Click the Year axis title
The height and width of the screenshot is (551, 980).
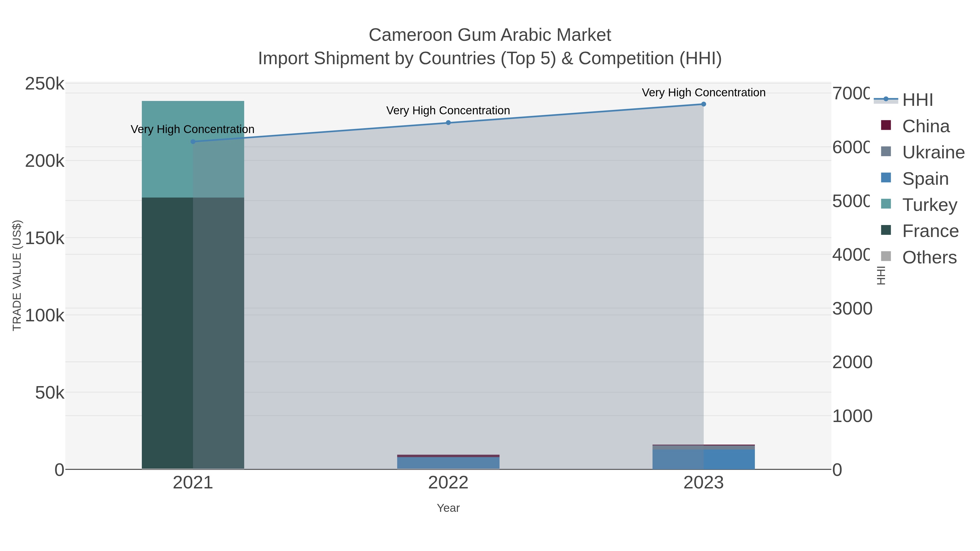point(448,508)
